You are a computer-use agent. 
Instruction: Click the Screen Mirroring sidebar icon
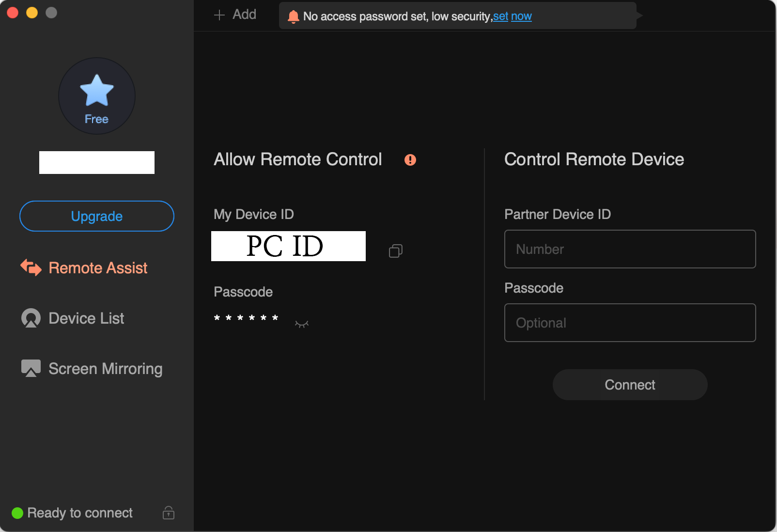click(31, 368)
